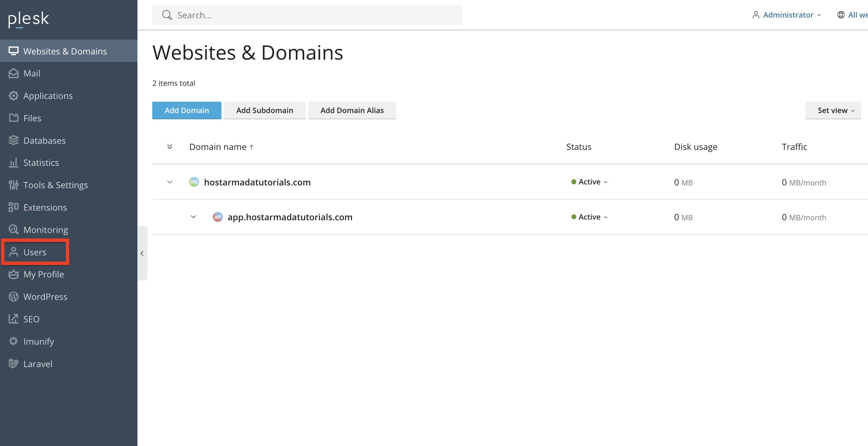Click the Monitoring magnifier icon
This screenshot has width=868, height=446.
[13, 230]
